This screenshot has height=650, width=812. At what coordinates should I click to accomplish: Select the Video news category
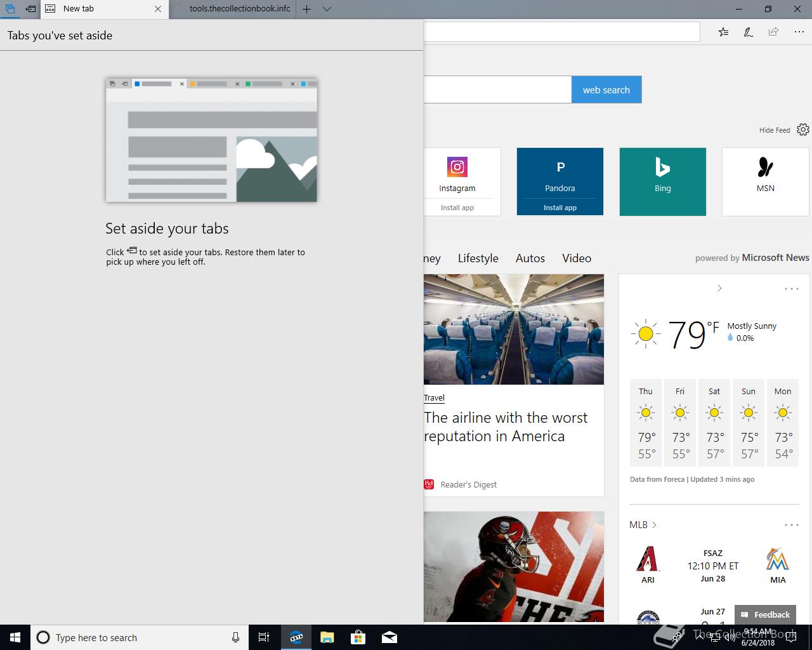coord(577,258)
